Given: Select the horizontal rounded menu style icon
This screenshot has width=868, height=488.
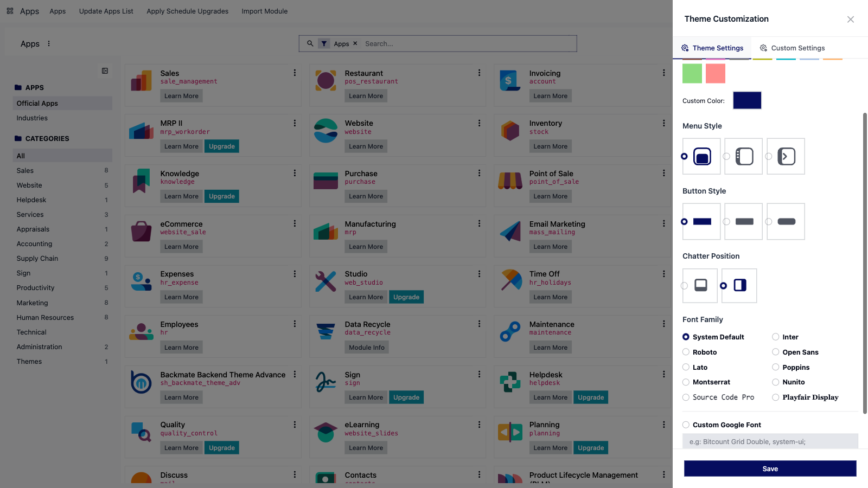Looking at the screenshot, I should point(702,157).
